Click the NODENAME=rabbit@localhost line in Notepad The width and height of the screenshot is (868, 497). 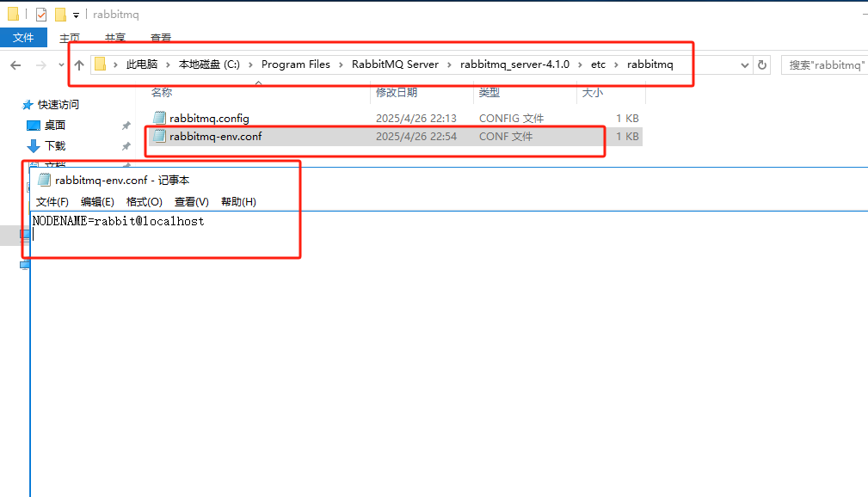coord(119,221)
